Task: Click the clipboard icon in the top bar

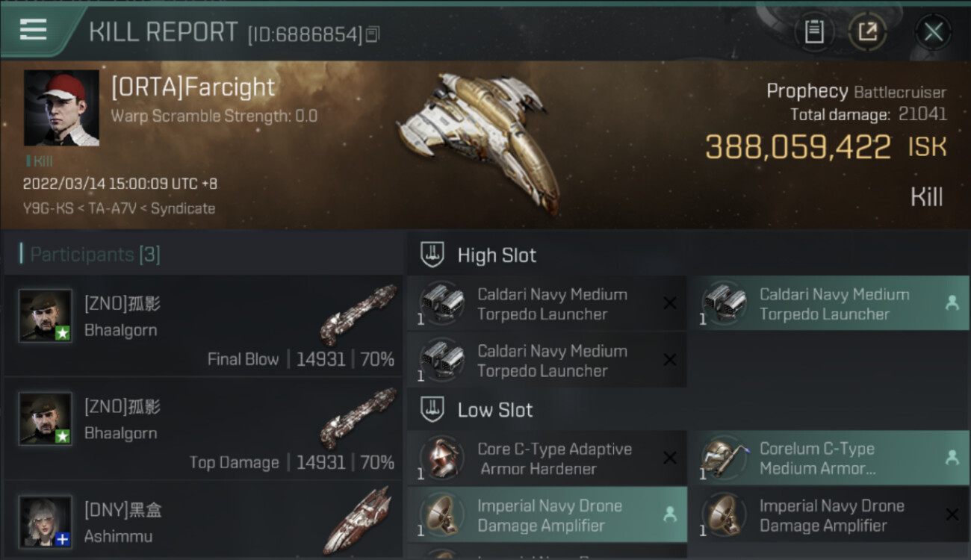Action: click(x=814, y=31)
